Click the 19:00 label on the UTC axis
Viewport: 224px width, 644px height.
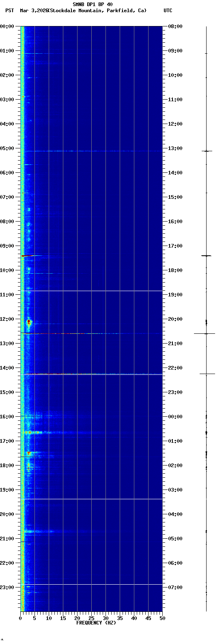(175, 295)
